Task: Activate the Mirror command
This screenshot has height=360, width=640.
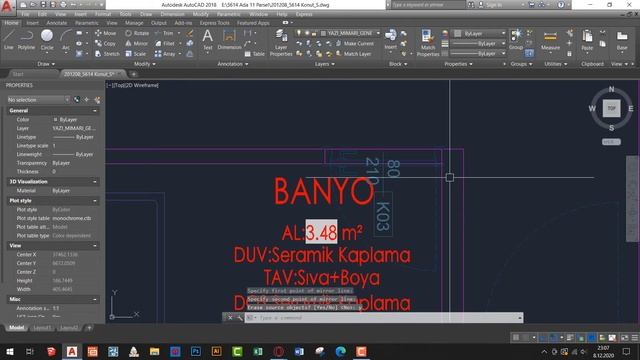Action: (136, 43)
